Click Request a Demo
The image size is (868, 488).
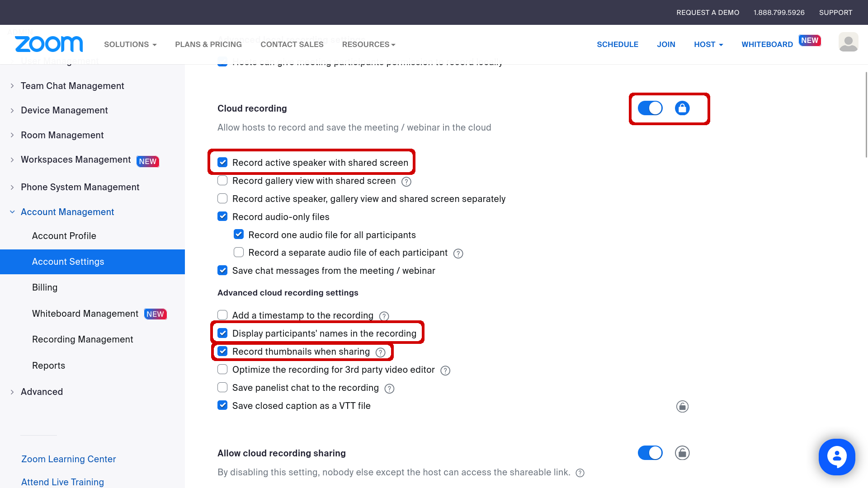[x=708, y=12]
